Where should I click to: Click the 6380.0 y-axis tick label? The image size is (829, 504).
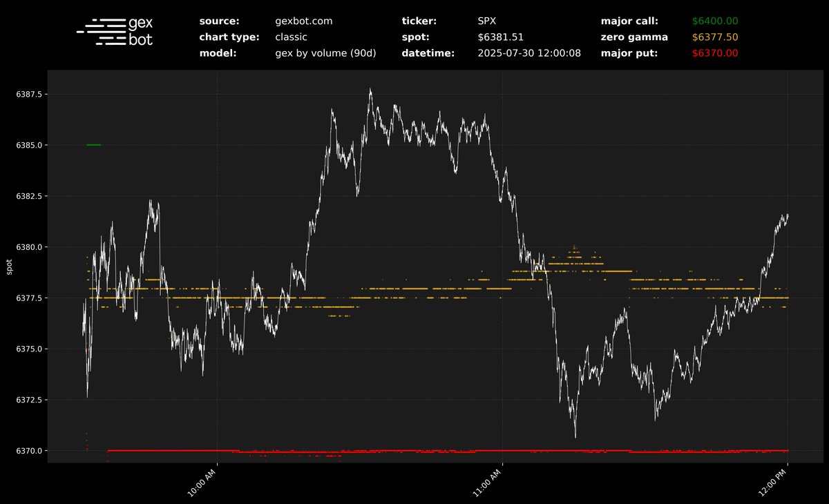[30, 247]
